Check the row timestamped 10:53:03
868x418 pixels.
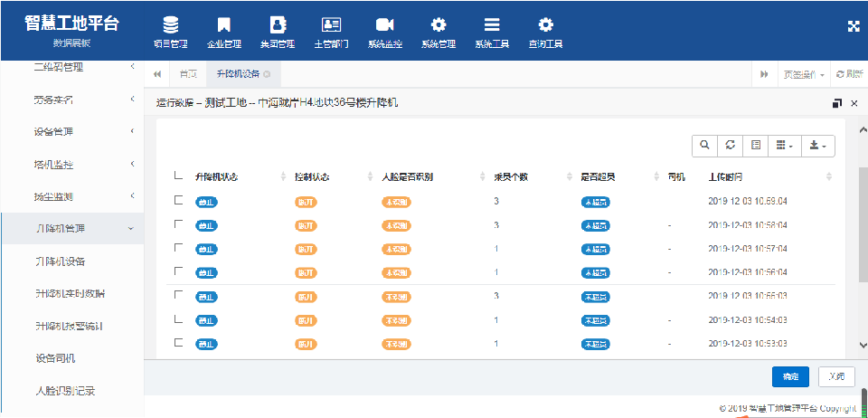tap(178, 343)
